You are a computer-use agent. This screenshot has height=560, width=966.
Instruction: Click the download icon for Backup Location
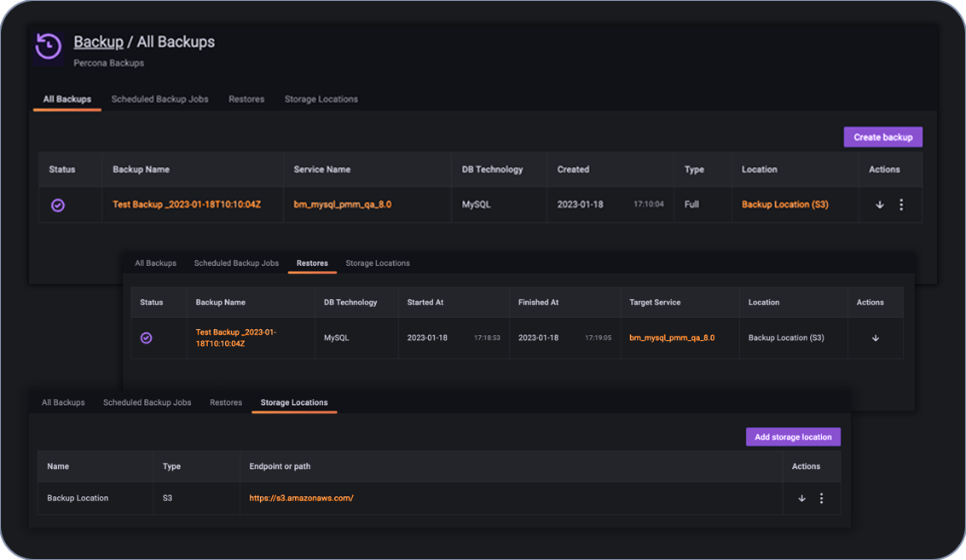(801, 498)
